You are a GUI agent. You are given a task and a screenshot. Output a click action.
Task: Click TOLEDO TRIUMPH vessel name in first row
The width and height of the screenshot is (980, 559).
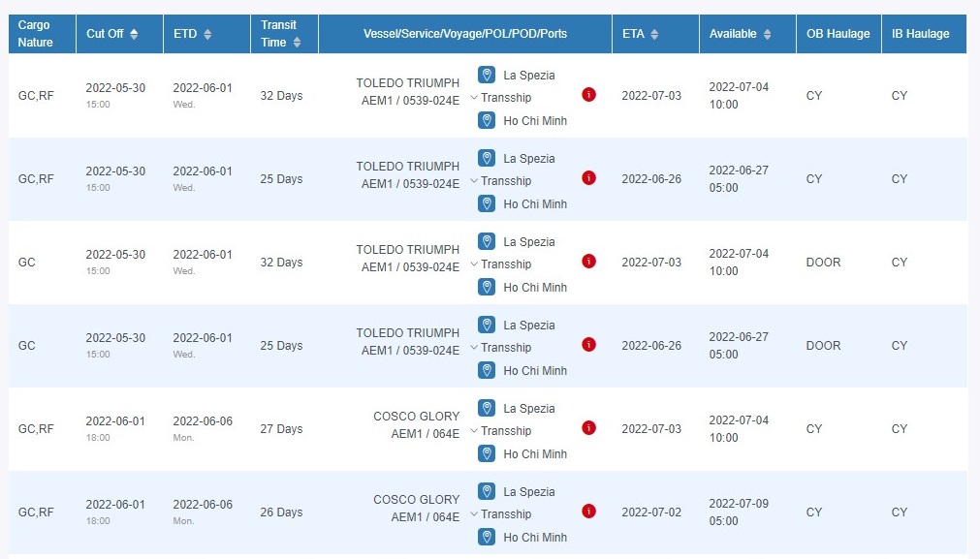pyautogui.click(x=407, y=83)
